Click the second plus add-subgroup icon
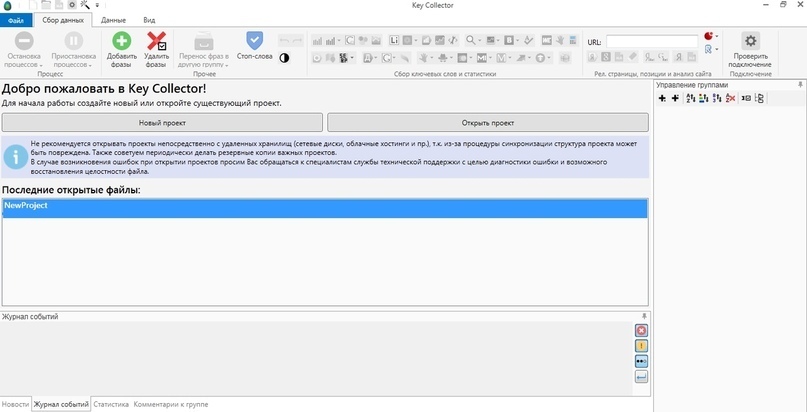The width and height of the screenshot is (807, 412). [x=675, y=98]
